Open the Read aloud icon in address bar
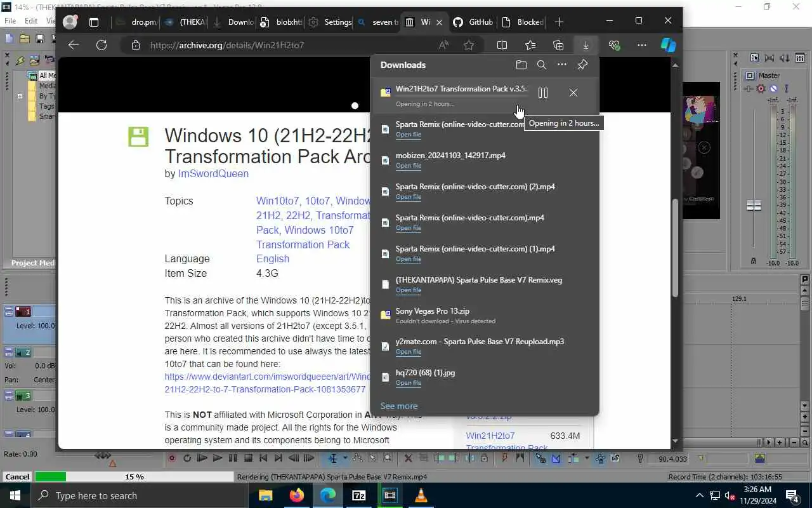 click(x=443, y=45)
